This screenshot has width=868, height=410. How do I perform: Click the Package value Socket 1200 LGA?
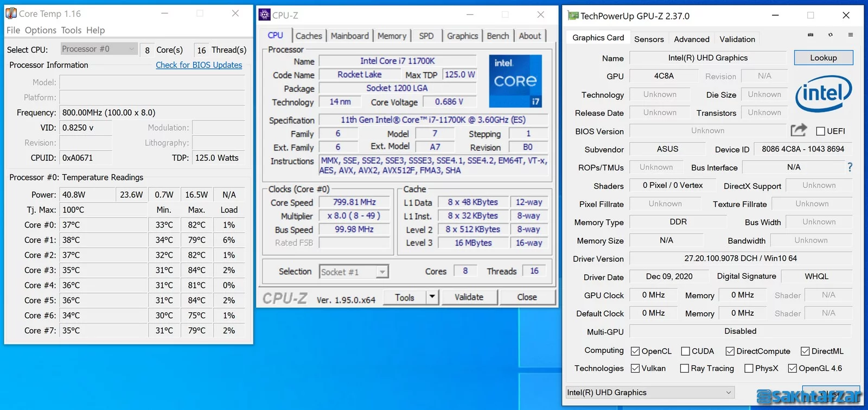pyautogui.click(x=397, y=88)
